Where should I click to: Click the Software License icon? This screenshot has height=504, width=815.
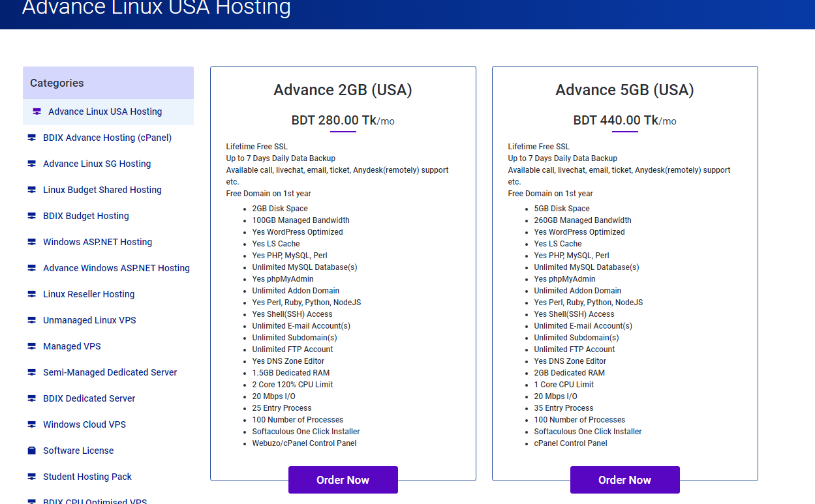31,451
